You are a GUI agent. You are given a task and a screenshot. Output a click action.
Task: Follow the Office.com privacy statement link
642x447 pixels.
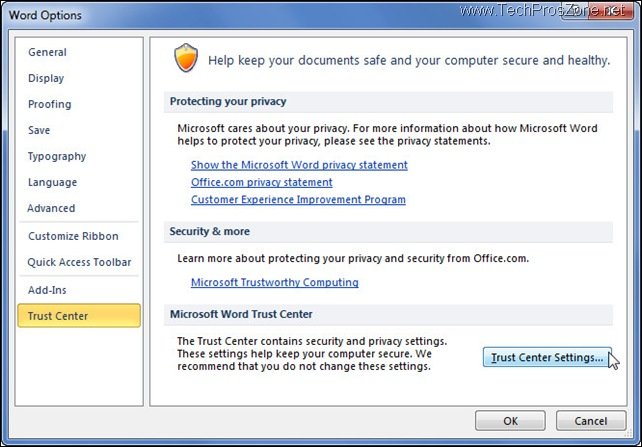coord(262,182)
